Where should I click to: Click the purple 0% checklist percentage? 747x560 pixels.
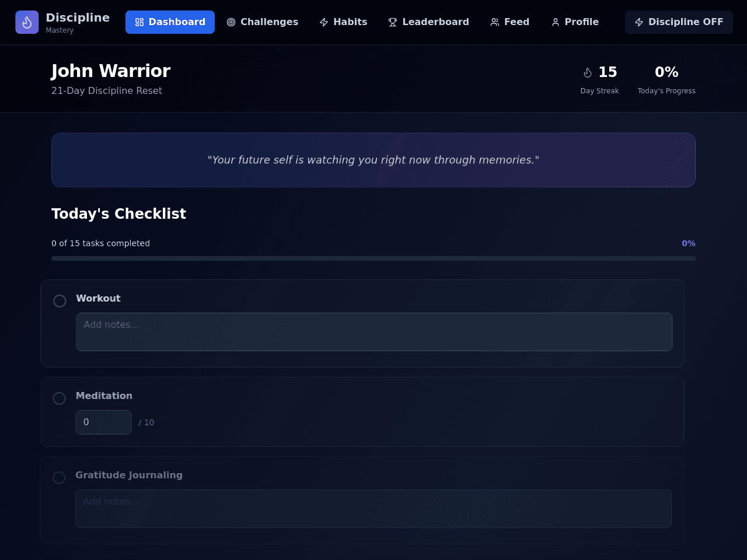point(689,243)
